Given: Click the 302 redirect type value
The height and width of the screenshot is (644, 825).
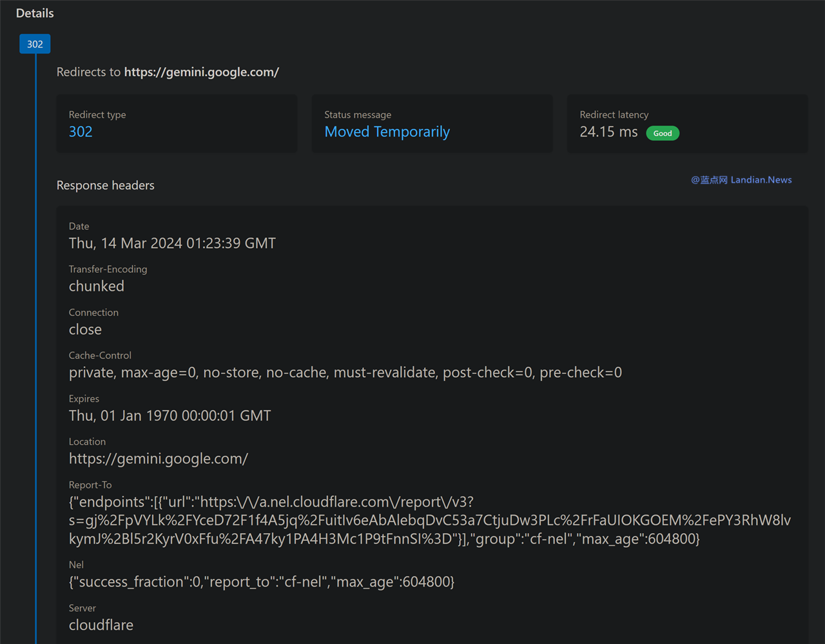Looking at the screenshot, I should 81,132.
